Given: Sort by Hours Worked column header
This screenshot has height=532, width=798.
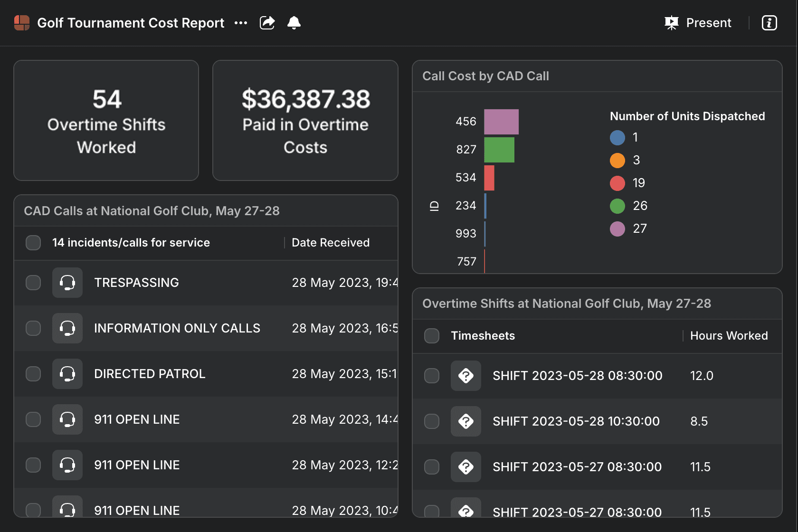Looking at the screenshot, I should click(x=729, y=336).
